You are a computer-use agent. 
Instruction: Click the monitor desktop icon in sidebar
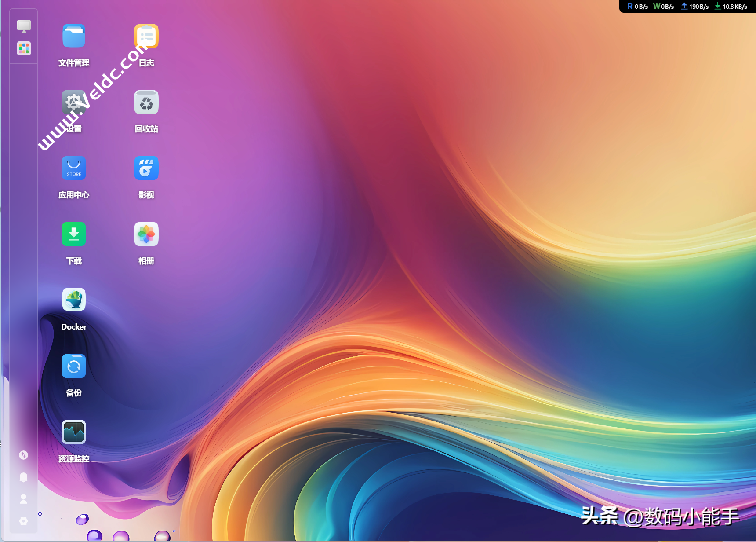24,26
